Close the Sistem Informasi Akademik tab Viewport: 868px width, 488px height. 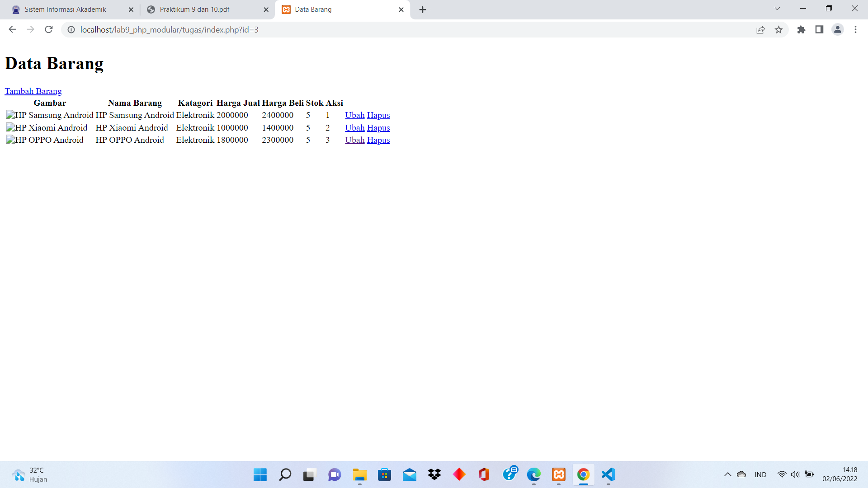pyautogui.click(x=131, y=9)
